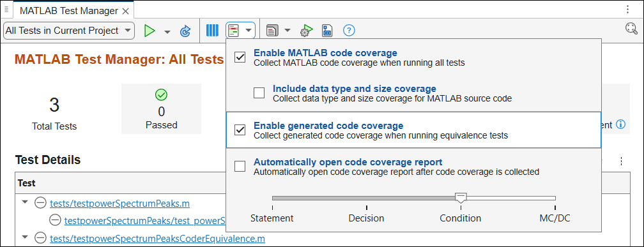The width and height of the screenshot is (644, 247).
Task: Click the coverage metric slider handle
Action: pyautogui.click(x=461, y=198)
